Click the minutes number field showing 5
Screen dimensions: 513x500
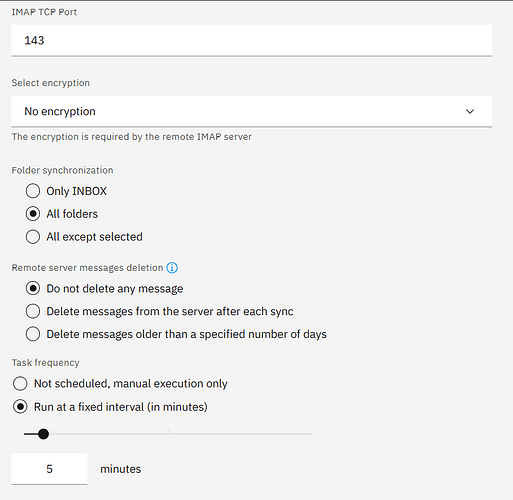(49, 469)
